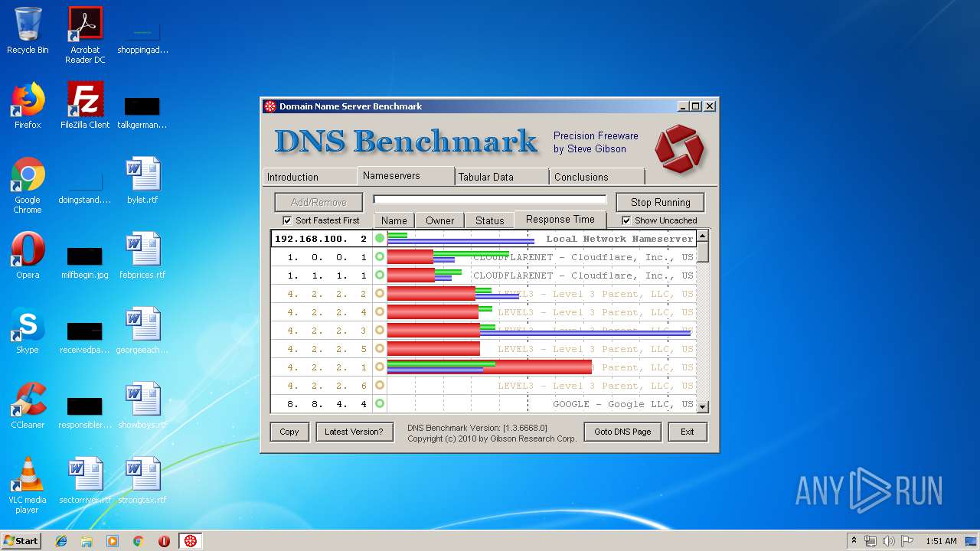
Task: Open strongtax.rtf document icon
Action: [x=142, y=481]
